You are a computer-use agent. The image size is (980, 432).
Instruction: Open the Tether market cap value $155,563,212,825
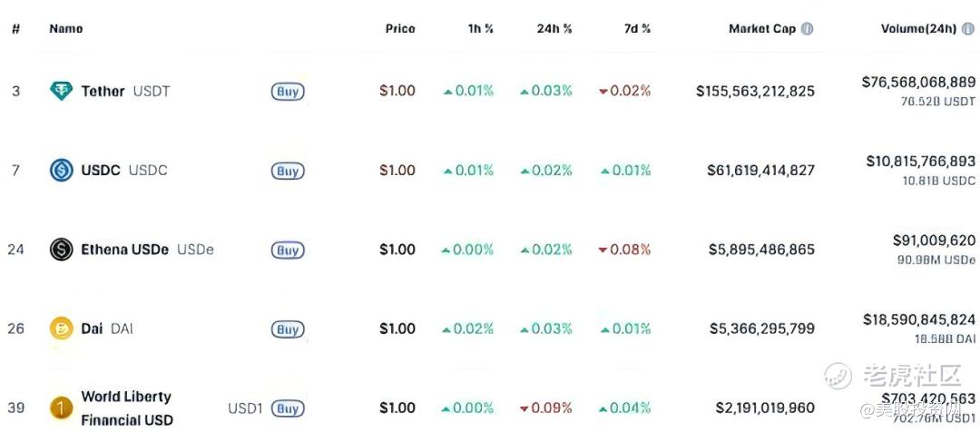click(x=756, y=92)
